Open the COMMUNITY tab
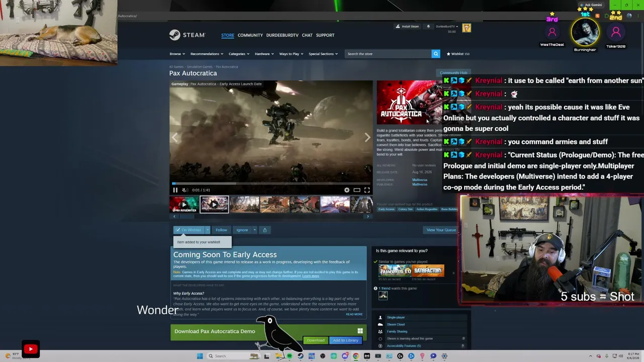 250,35
